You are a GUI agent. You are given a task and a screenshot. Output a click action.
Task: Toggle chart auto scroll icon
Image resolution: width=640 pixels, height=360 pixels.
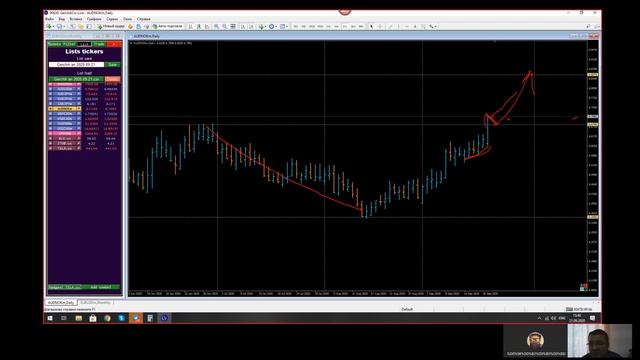(243, 27)
